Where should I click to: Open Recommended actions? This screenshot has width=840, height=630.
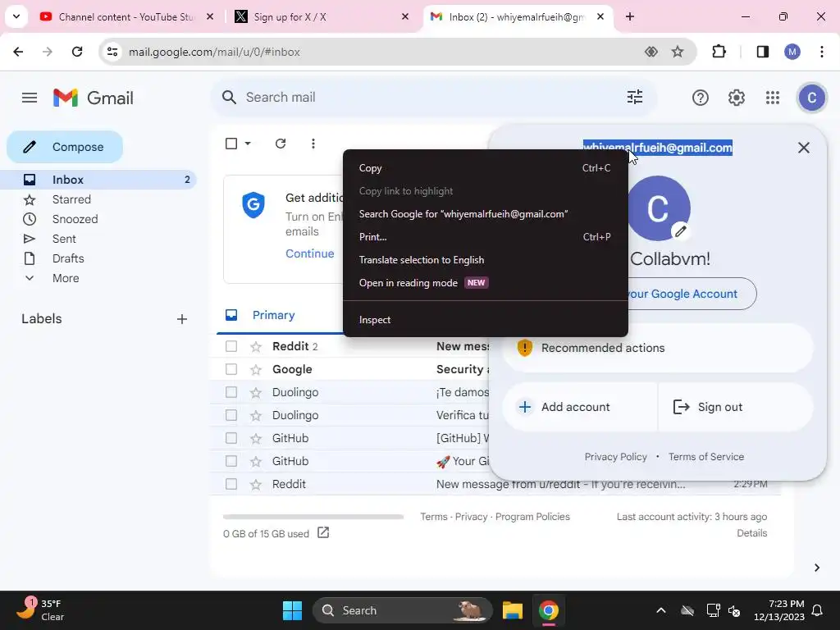[658, 348]
